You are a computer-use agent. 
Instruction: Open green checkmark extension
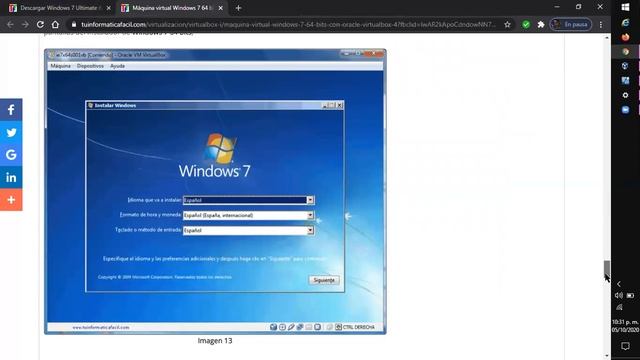point(526,24)
